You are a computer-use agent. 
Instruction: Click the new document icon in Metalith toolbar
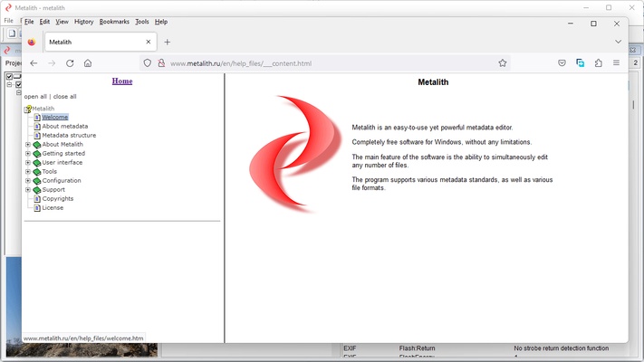tap(12, 33)
